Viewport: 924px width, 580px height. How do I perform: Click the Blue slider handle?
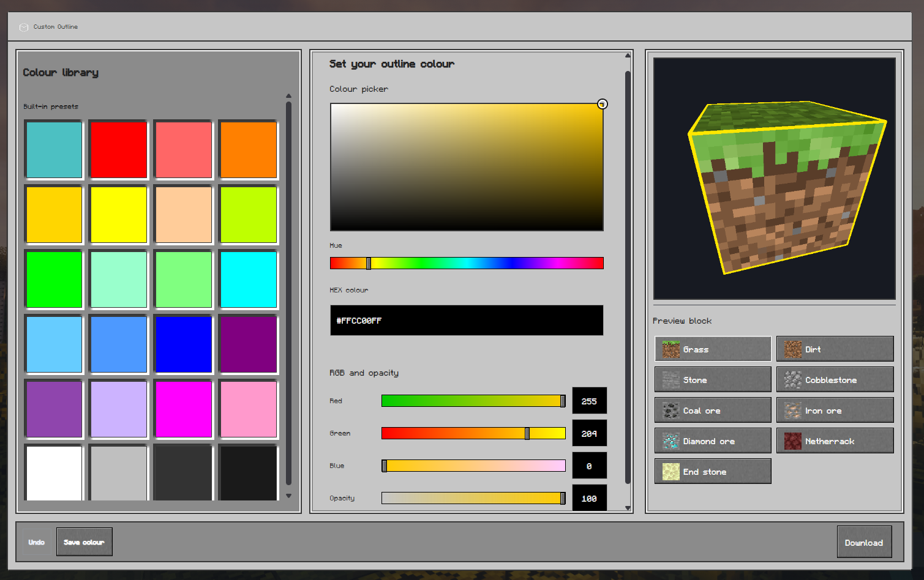385,466
